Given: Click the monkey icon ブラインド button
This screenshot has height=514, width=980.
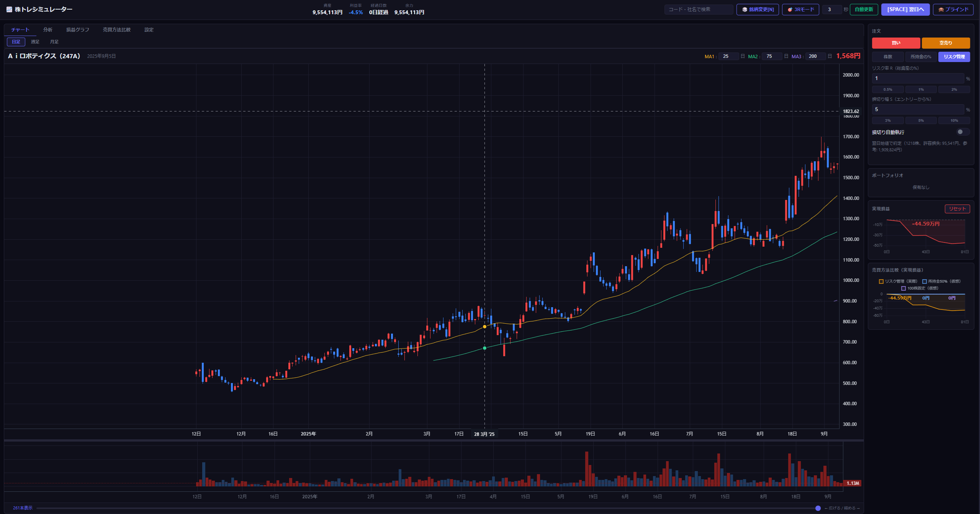Looking at the screenshot, I should click(953, 10).
